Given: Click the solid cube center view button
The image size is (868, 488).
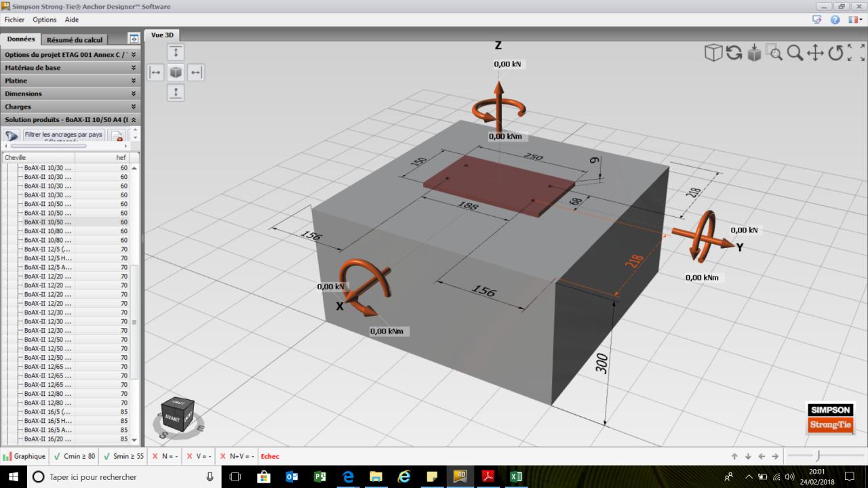Looking at the screenshot, I should point(176,73).
